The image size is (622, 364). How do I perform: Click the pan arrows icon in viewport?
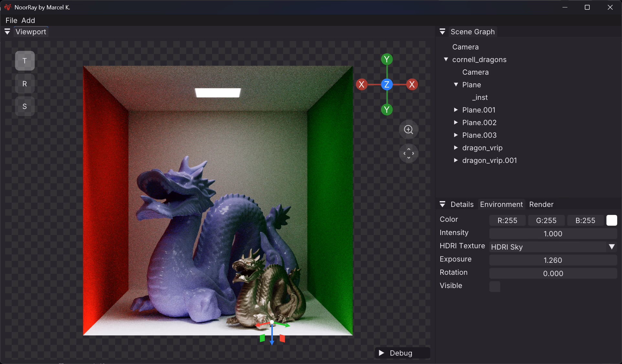pos(409,153)
